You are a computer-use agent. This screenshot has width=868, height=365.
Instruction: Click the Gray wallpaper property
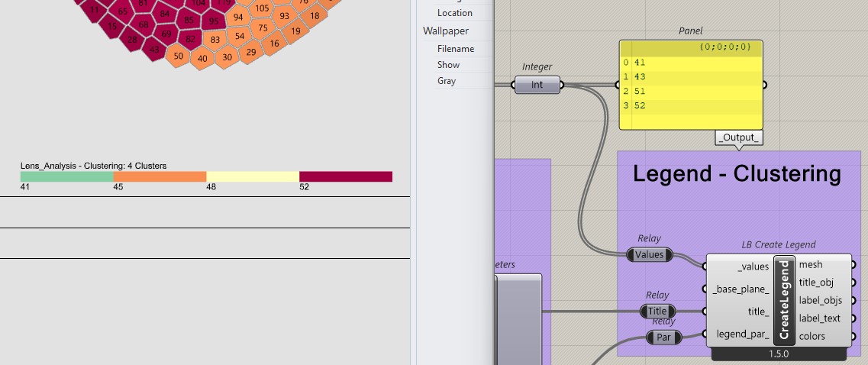pyautogui.click(x=447, y=81)
